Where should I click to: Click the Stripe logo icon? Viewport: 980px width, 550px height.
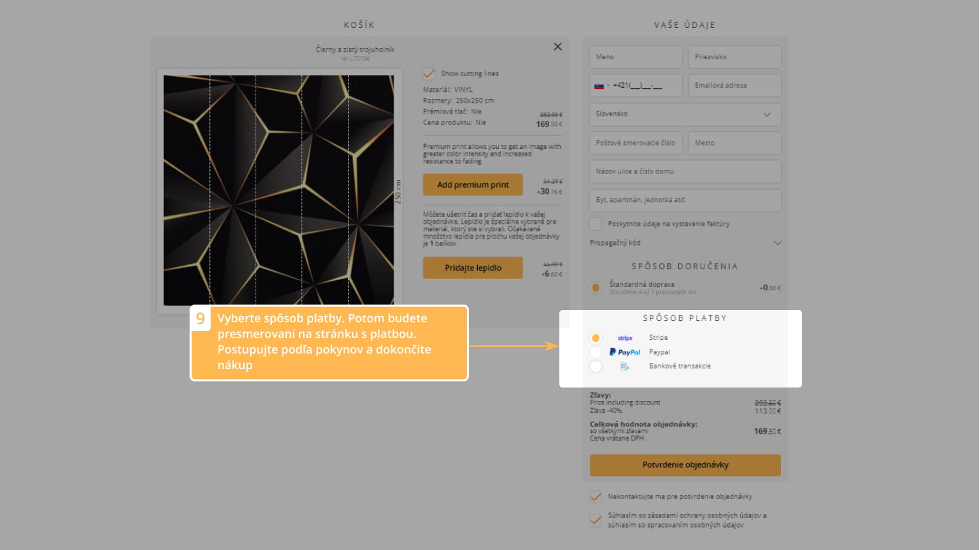point(625,338)
